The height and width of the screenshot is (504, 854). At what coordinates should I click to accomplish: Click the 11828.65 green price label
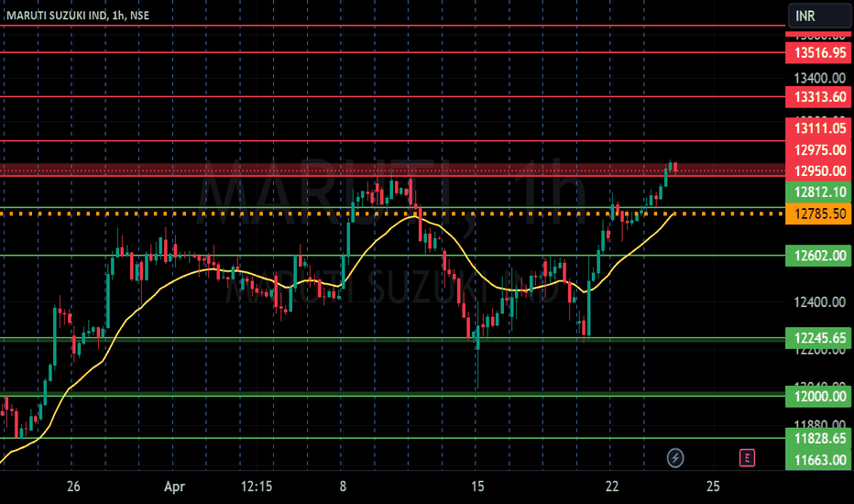coord(818,439)
